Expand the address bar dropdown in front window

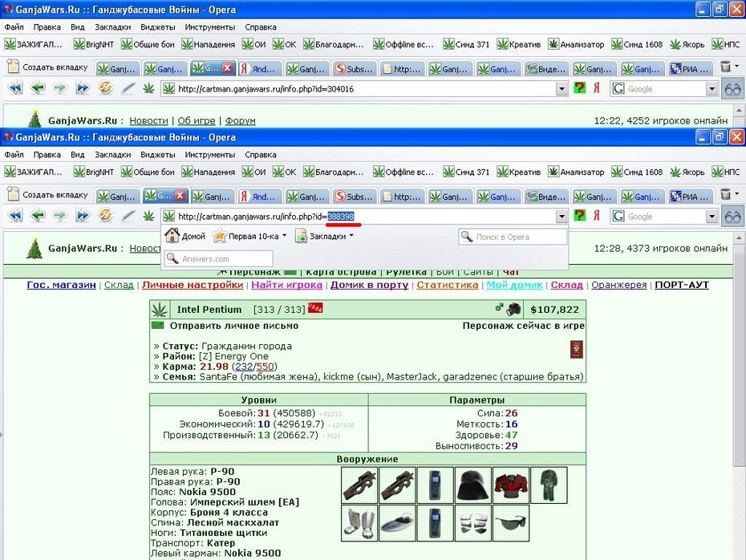(562, 217)
